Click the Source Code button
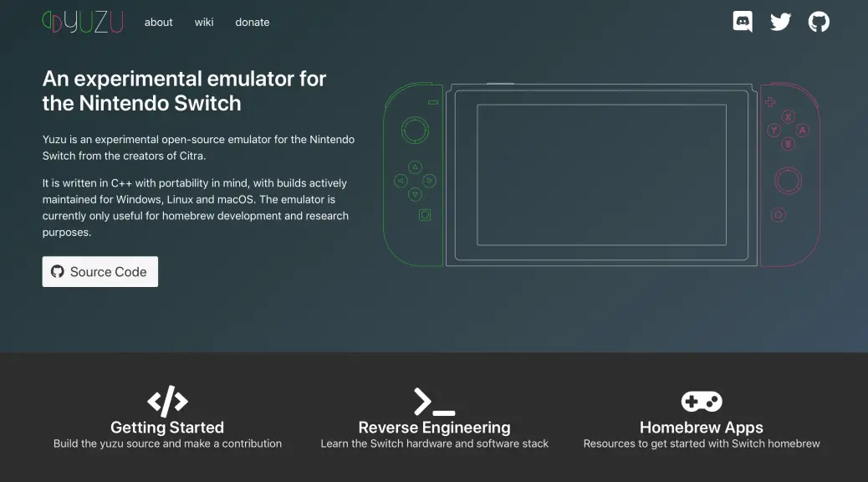Viewport: 868px width, 482px height. tap(100, 271)
